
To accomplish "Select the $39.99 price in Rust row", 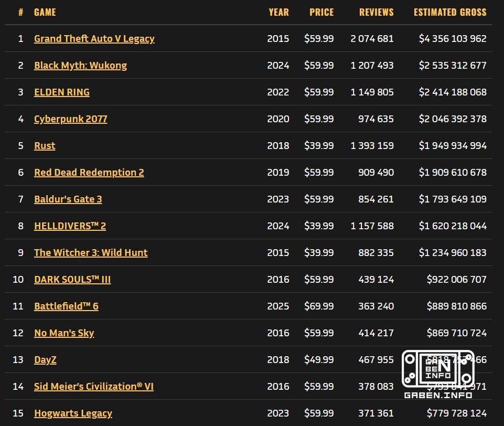I will click(x=319, y=145).
